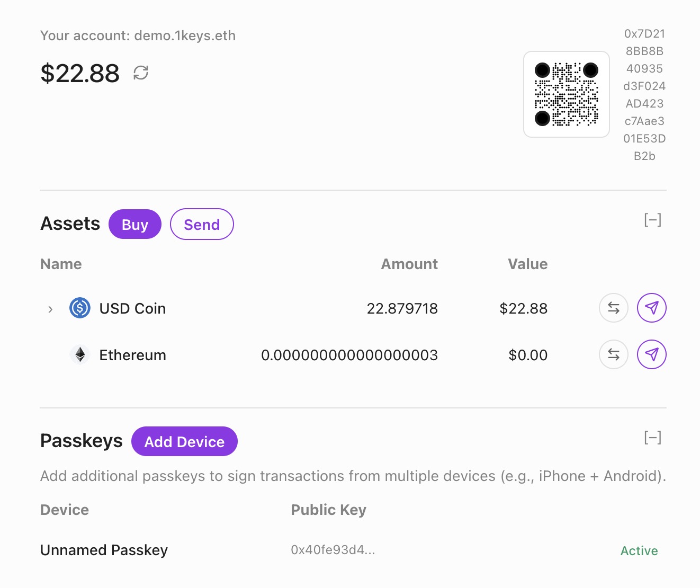This screenshot has height=588, width=700.
Task: Click the Ethereum token logo
Action: click(80, 354)
